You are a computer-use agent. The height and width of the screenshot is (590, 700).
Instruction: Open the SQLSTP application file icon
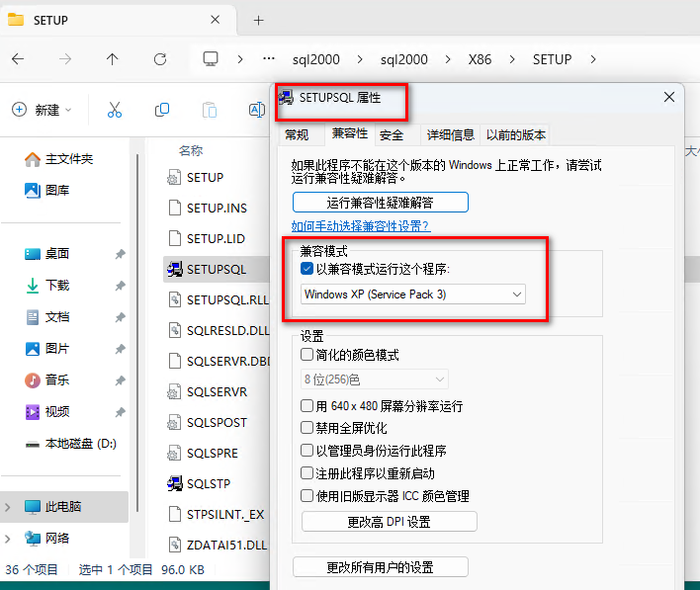pyautogui.click(x=174, y=483)
